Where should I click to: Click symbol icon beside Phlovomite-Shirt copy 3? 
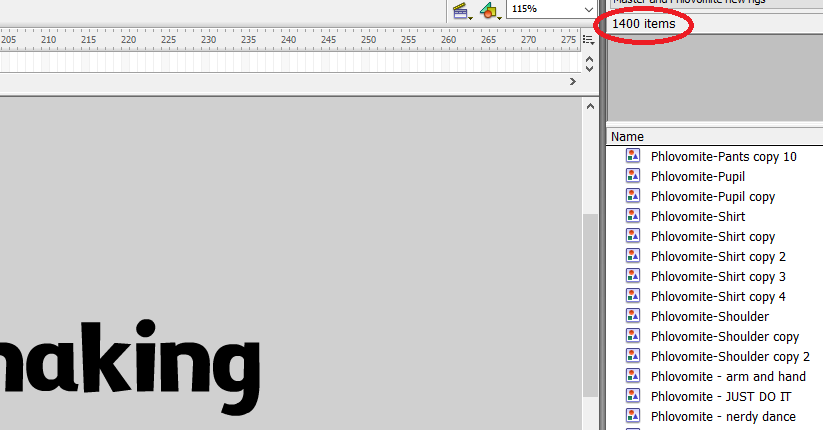tap(633, 275)
